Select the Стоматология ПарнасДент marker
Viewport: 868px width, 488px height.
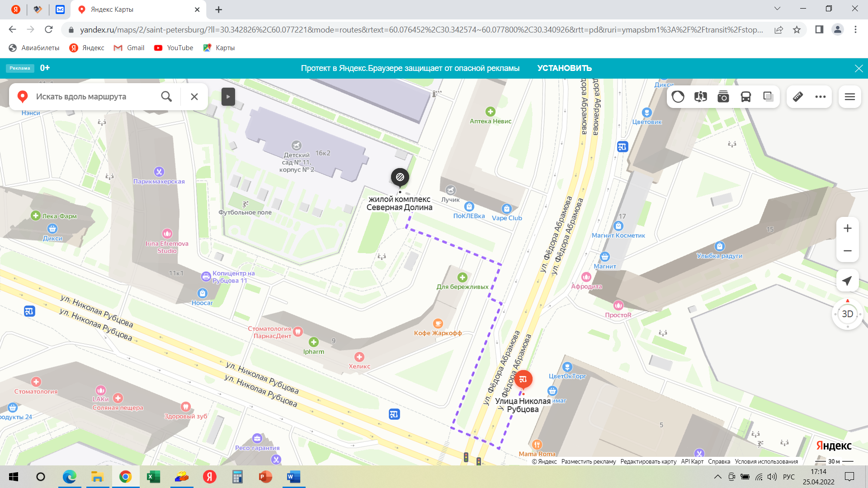(x=297, y=332)
